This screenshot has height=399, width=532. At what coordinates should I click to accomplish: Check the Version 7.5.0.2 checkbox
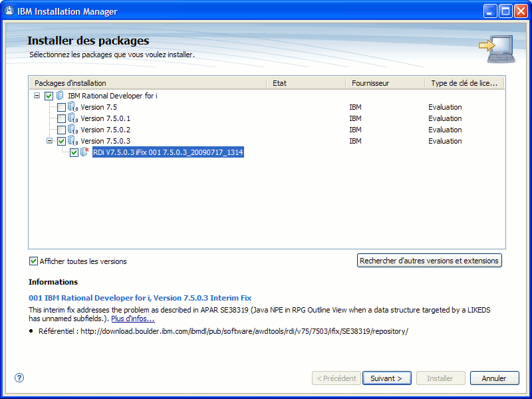coord(61,130)
